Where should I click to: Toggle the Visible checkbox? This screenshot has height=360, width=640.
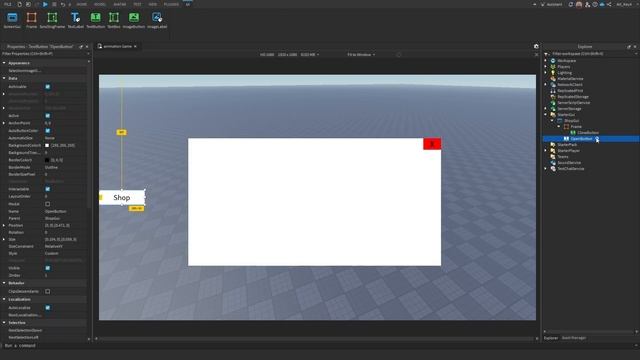[x=48, y=268]
